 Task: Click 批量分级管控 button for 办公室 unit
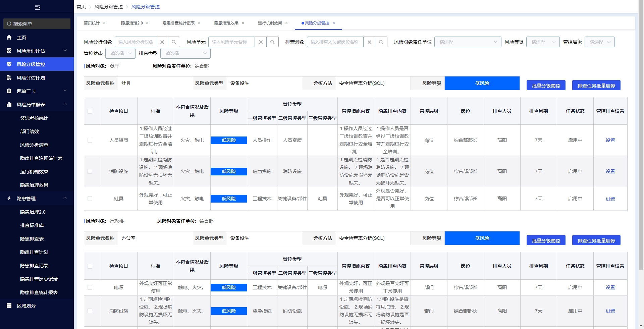(546, 240)
